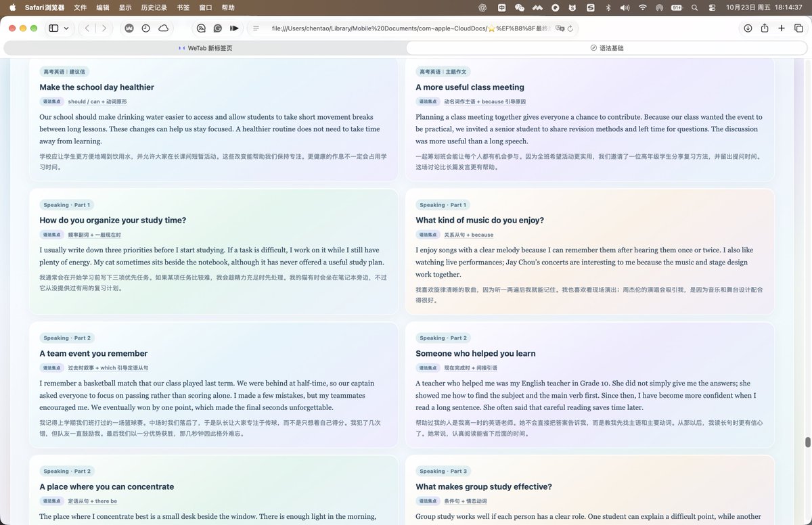The height and width of the screenshot is (525, 812).
Task: Click the 'Speaking · Part 3' tag
Action: [443, 472]
